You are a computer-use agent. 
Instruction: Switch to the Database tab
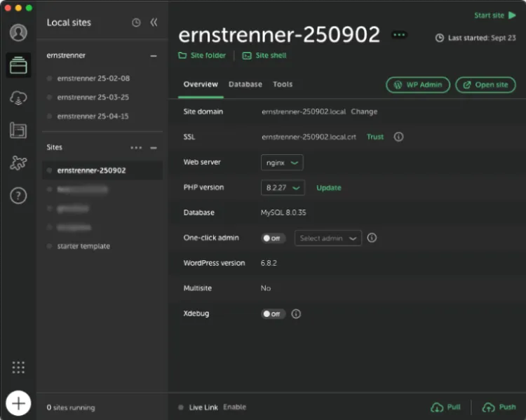(245, 84)
